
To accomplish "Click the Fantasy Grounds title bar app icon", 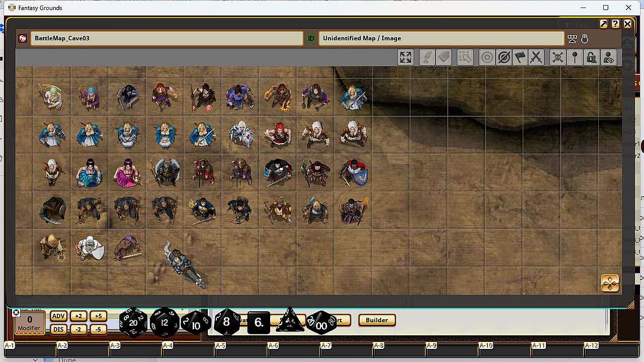I will coord(12,8).
